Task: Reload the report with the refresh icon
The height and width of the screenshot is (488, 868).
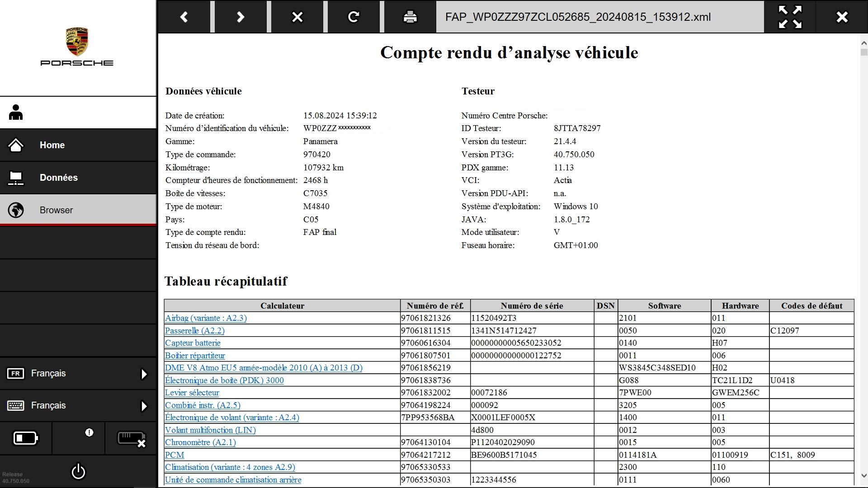Action: click(354, 17)
